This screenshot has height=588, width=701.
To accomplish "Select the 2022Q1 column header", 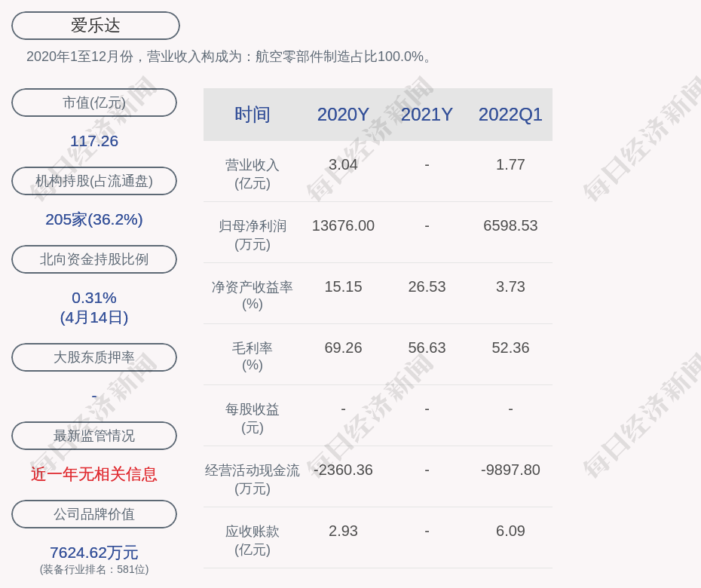I will click(510, 115).
